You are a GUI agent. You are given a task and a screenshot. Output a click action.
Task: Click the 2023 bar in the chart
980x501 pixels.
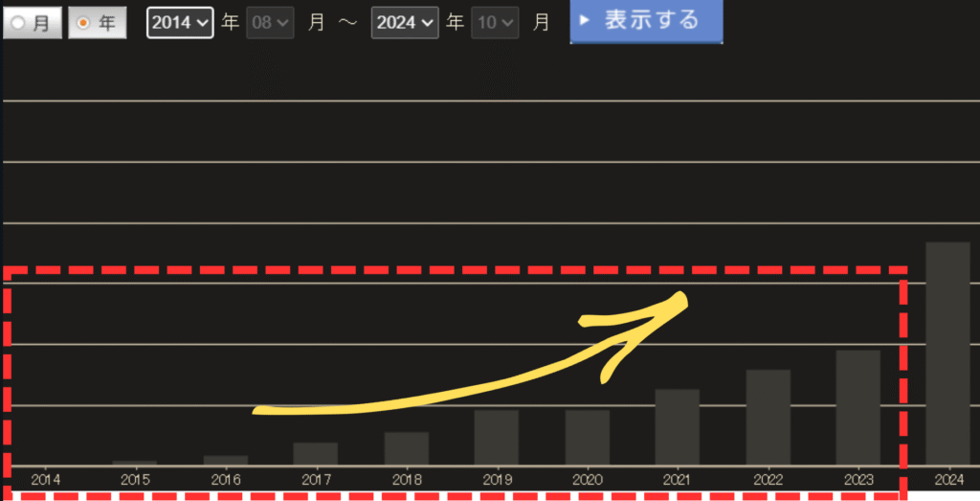(858, 407)
